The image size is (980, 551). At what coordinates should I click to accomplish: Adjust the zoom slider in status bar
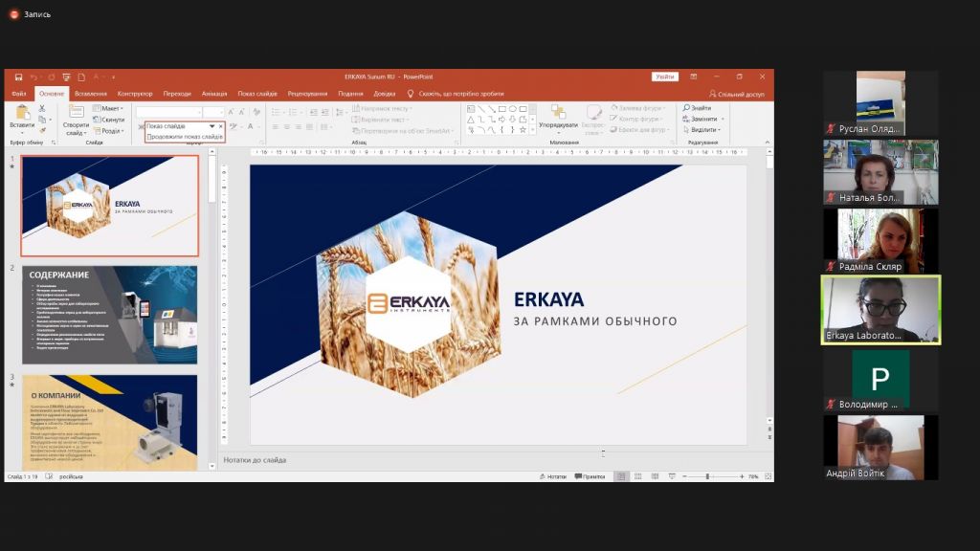[707, 476]
